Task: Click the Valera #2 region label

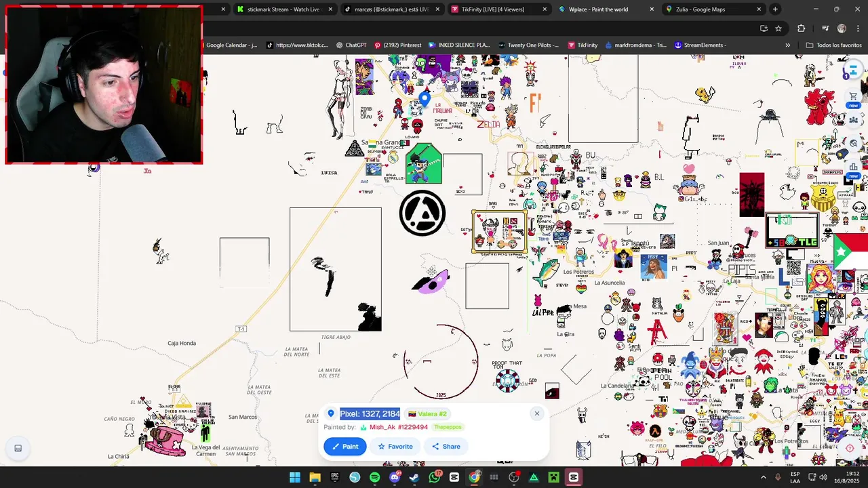Action: (x=427, y=413)
